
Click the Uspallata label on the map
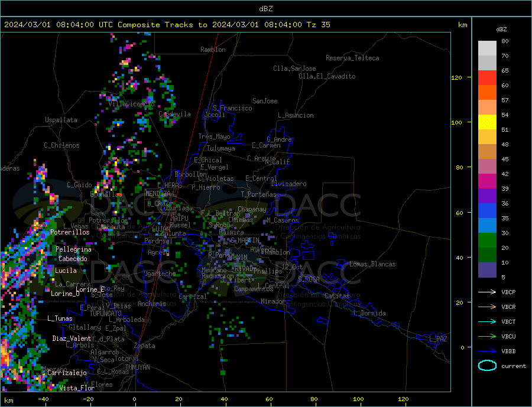[61, 120]
